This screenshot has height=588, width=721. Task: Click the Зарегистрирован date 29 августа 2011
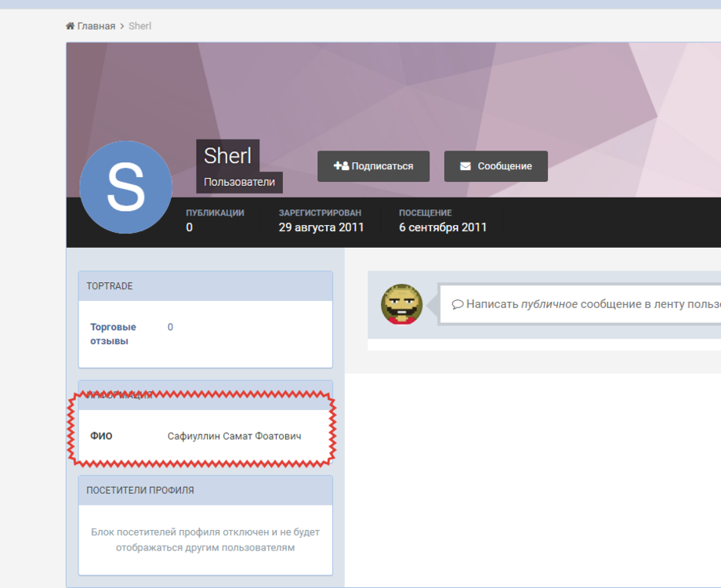321,227
